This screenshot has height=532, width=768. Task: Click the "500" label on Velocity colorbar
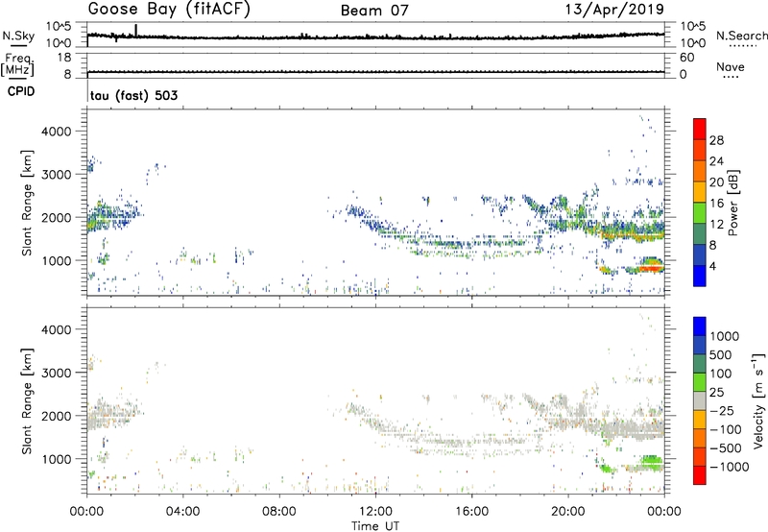coord(721,354)
